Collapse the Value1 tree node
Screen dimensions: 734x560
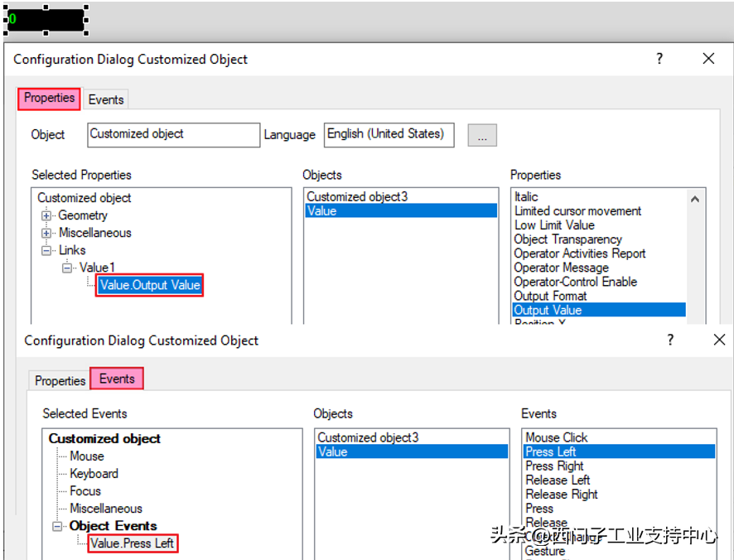pos(67,268)
